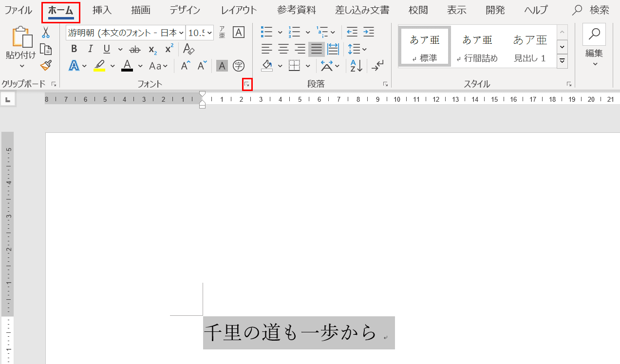The width and height of the screenshot is (620, 364).
Task: Open the Styles pane launcher
Action: pos(569,84)
